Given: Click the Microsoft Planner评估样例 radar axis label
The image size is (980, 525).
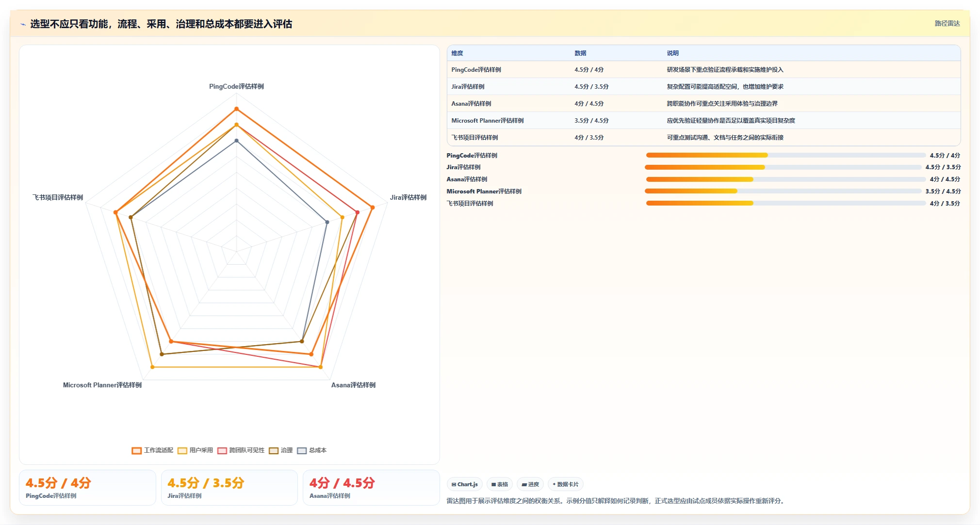Looking at the screenshot, I should [102, 385].
